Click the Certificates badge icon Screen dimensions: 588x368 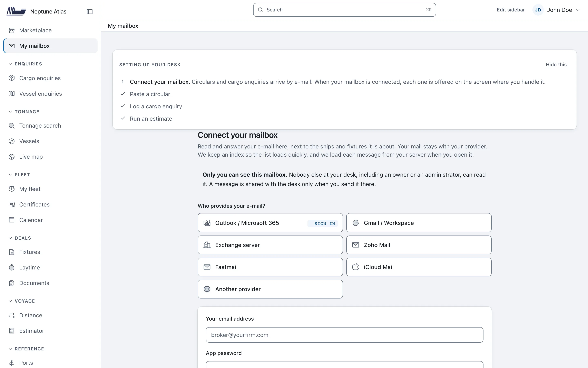point(12,204)
